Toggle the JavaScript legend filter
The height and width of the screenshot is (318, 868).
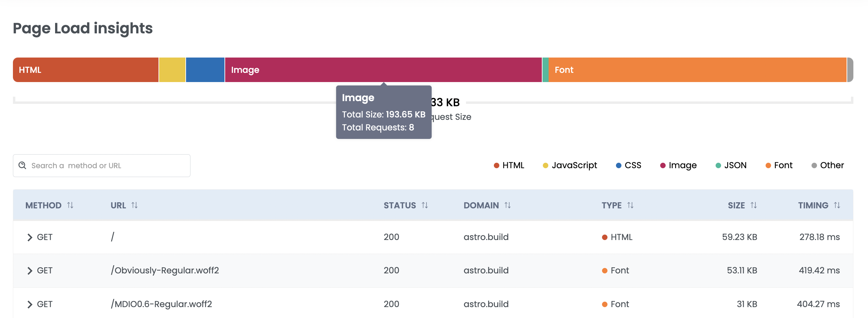tap(570, 165)
